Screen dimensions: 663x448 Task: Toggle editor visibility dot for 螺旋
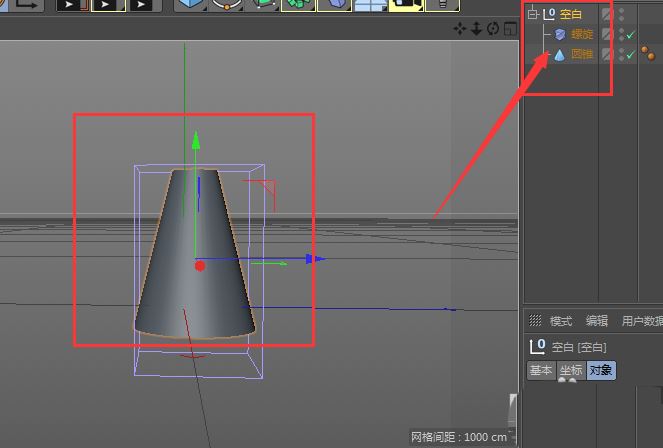point(621,31)
